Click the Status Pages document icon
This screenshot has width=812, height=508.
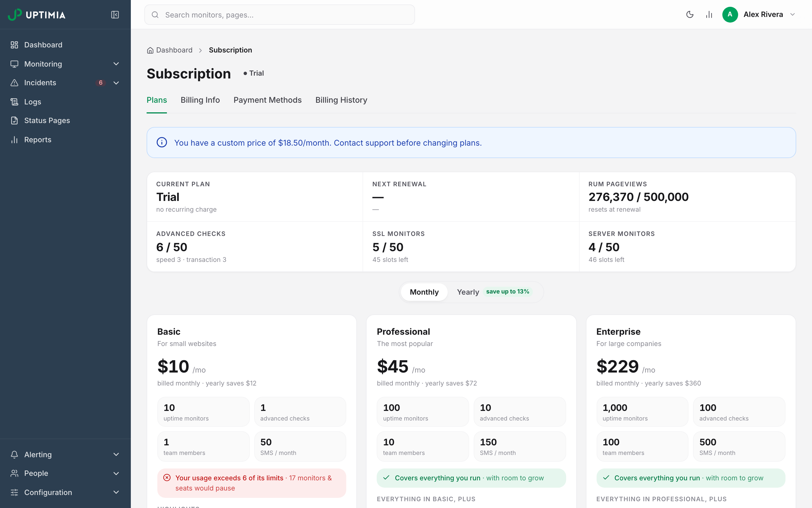(14, 121)
